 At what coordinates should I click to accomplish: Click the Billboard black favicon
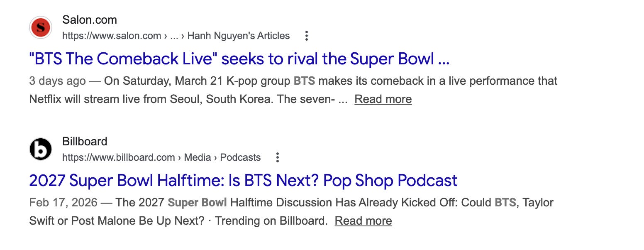pos(41,149)
